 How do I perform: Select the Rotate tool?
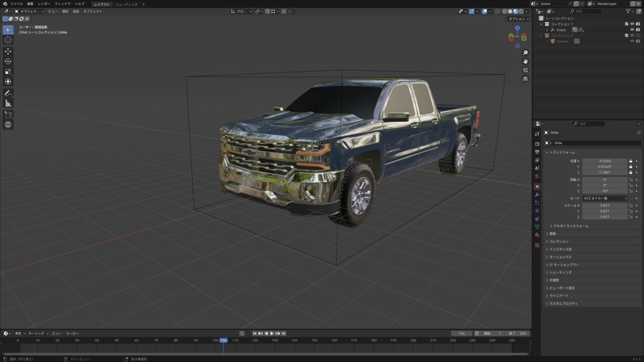tap(8, 61)
